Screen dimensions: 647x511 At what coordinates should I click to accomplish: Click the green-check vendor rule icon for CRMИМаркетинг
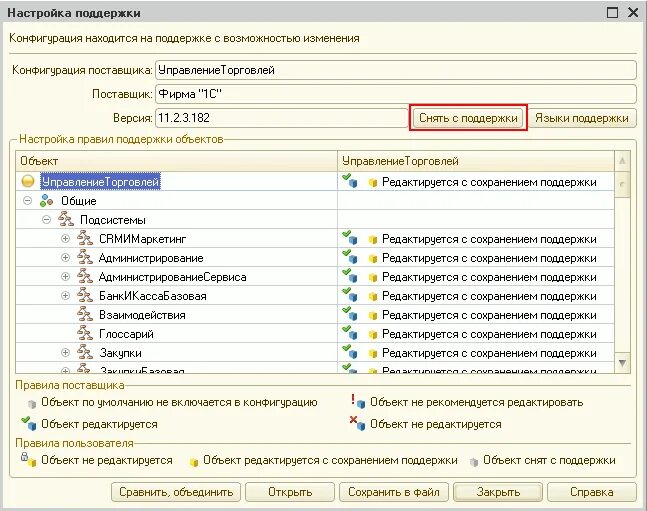349,238
